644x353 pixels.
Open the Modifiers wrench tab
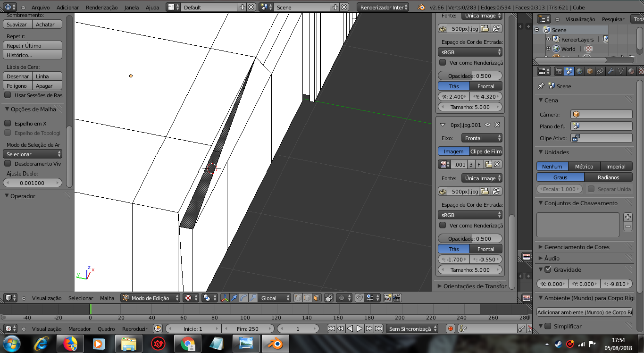(x=611, y=71)
